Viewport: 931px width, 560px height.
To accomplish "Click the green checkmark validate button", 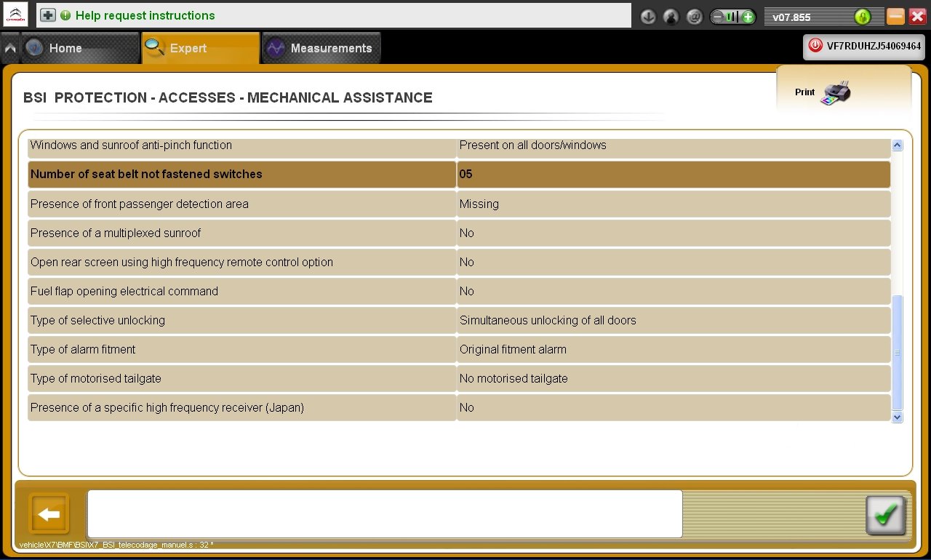I will pyautogui.click(x=885, y=516).
